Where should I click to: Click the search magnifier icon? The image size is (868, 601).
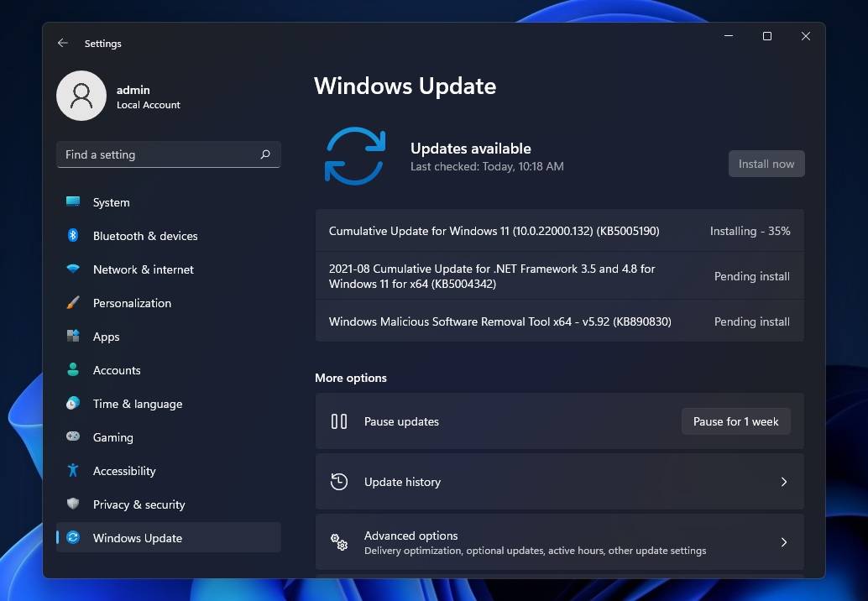click(265, 154)
